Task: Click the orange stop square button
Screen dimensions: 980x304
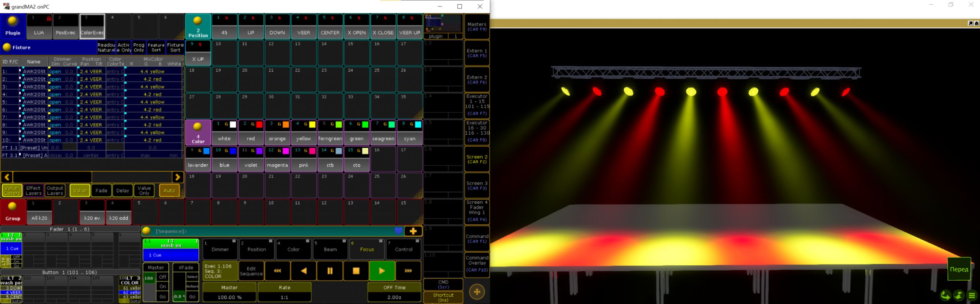Action: coord(356,271)
